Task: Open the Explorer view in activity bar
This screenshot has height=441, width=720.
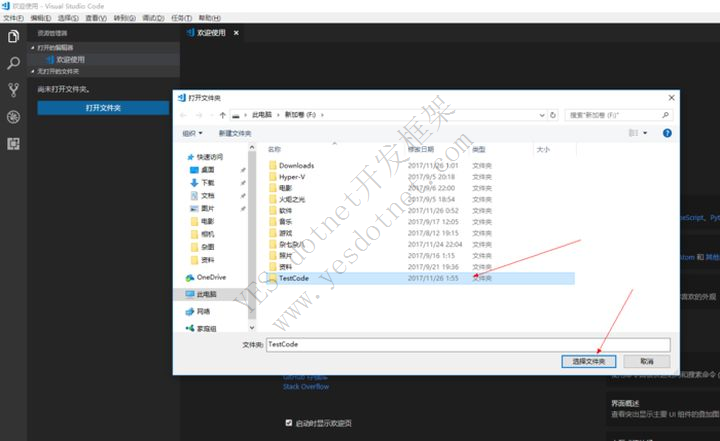Action: click(x=13, y=36)
